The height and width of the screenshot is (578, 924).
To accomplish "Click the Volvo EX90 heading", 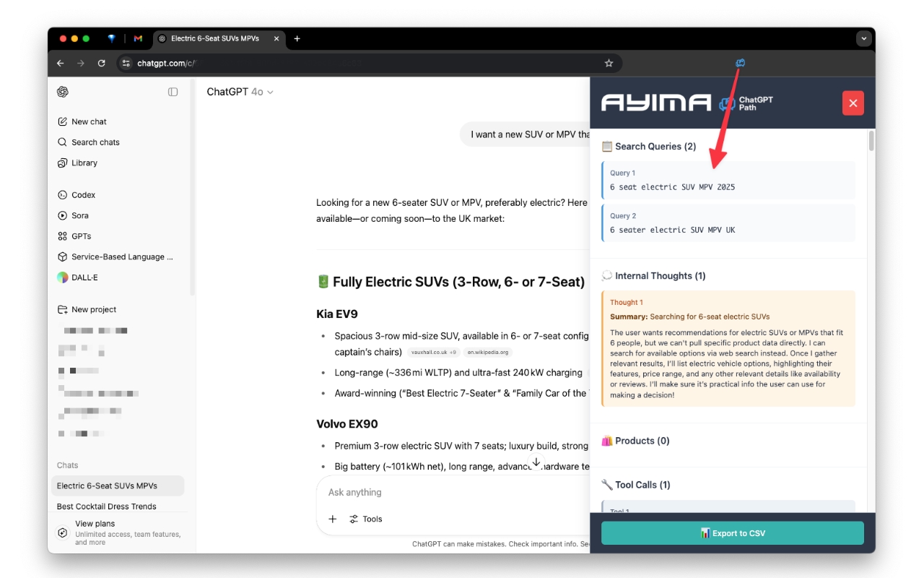I will point(347,424).
